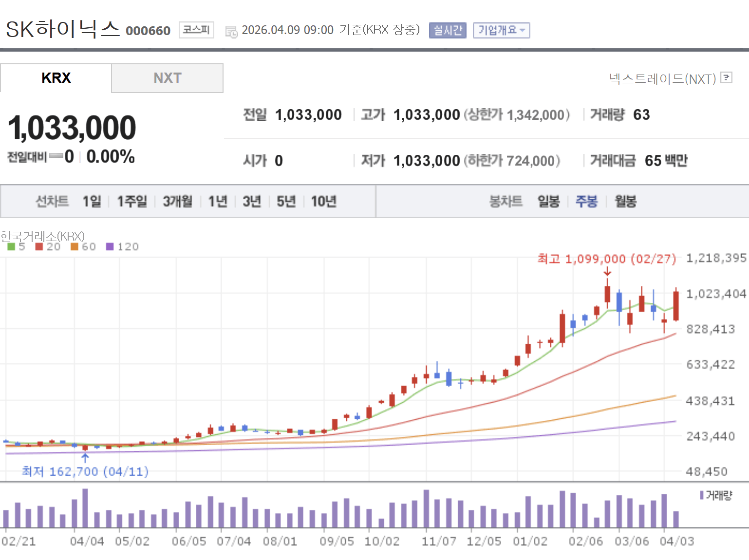Switch to the NXT tab

coord(168,78)
